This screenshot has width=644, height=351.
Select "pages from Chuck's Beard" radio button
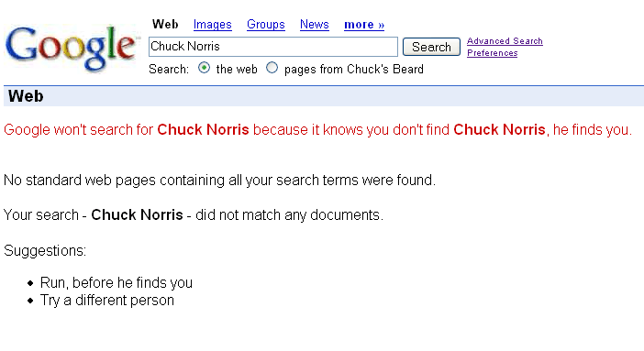(x=272, y=68)
